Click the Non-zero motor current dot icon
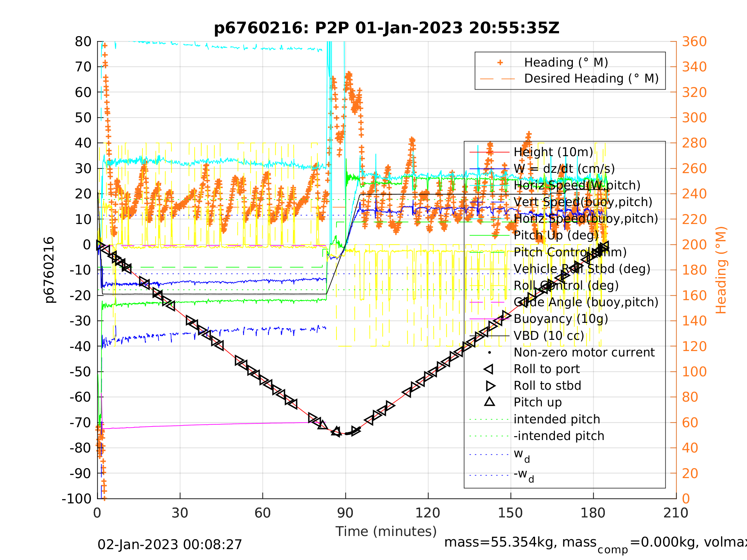Image resolution: width=747 pixels, height=560 pixels. point(489,352)
